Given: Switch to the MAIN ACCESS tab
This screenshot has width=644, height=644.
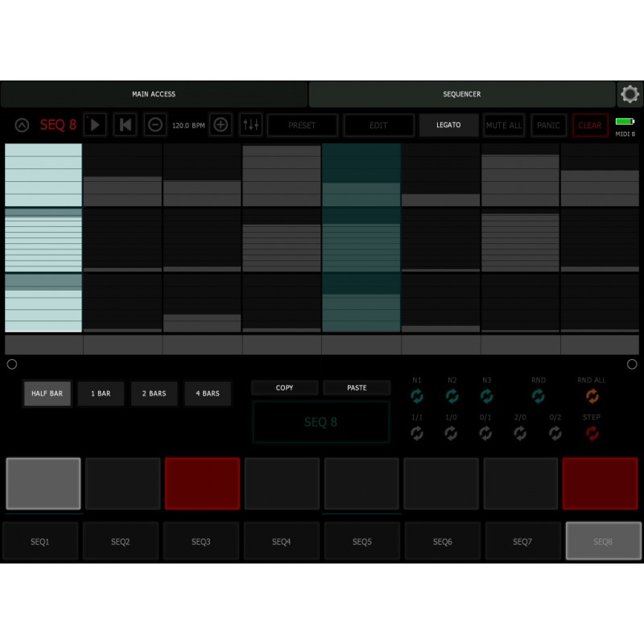Looking at the screenshot, I should 153,94.
